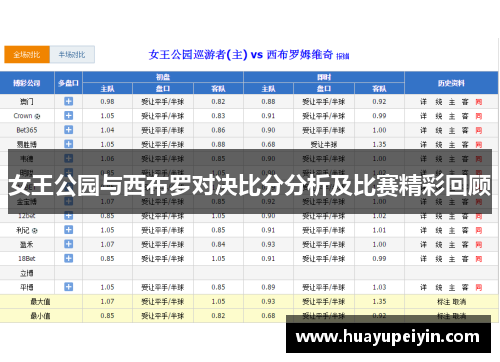Click the 初盘 group header

163,77
